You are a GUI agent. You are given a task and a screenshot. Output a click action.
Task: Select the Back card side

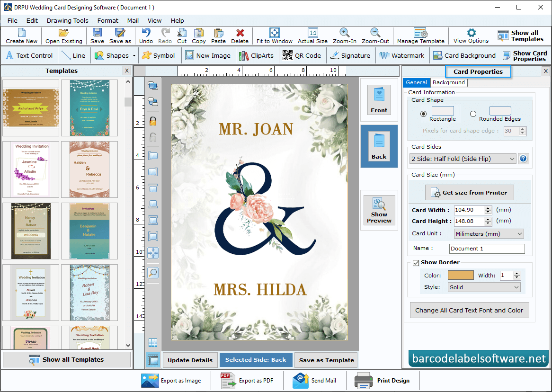[379, 146]
